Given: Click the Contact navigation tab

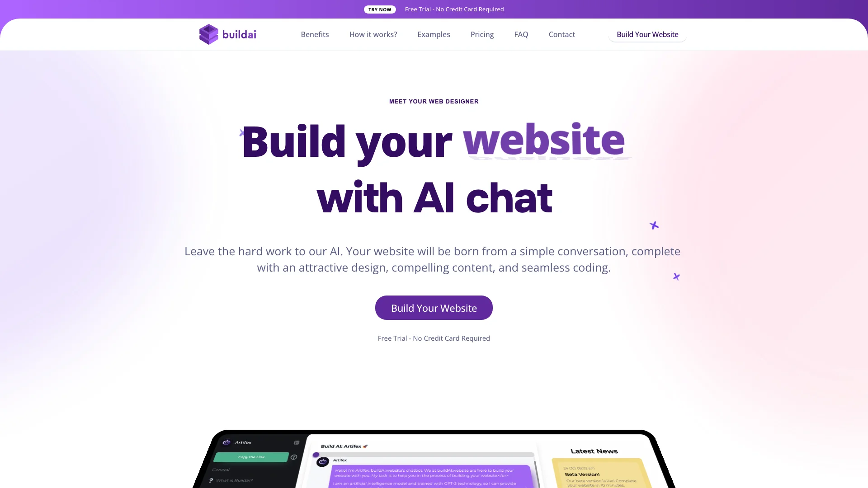Looking at the screenshot, I should click(561, 34).
